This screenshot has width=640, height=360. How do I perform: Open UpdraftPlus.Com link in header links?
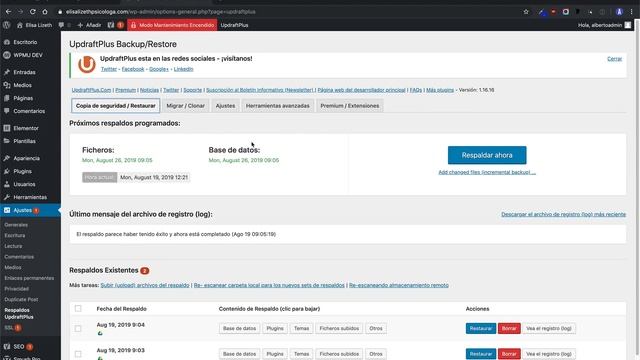[x=91, y=90]
